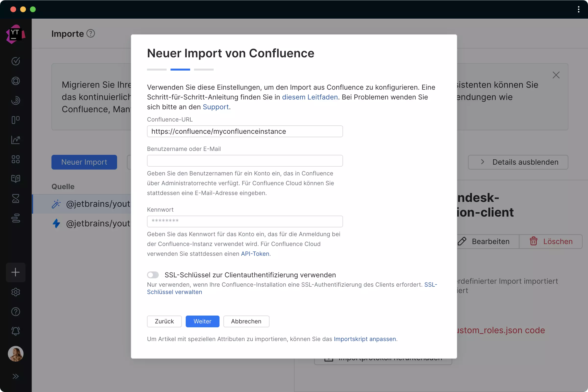Screen dimensions: 588x392
Task: Open the Agile boards icon in sidebar
Action: (x=15, y=120)
